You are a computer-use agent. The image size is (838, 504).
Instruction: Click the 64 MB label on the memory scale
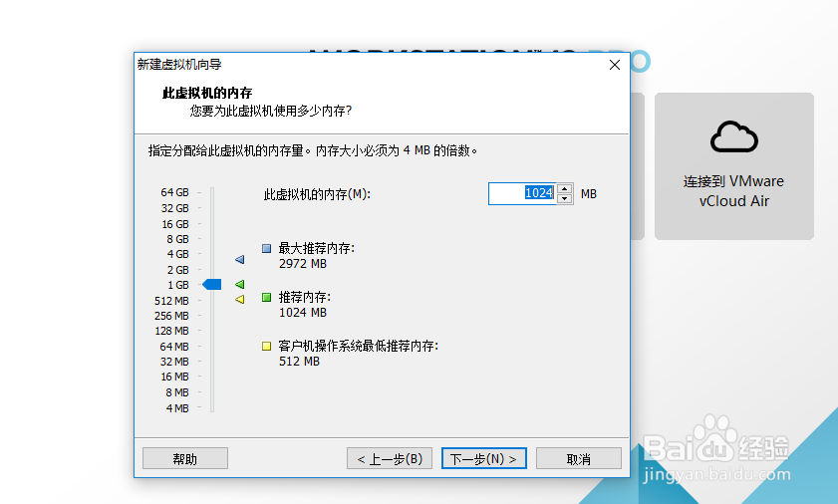(x=174, y=347)
